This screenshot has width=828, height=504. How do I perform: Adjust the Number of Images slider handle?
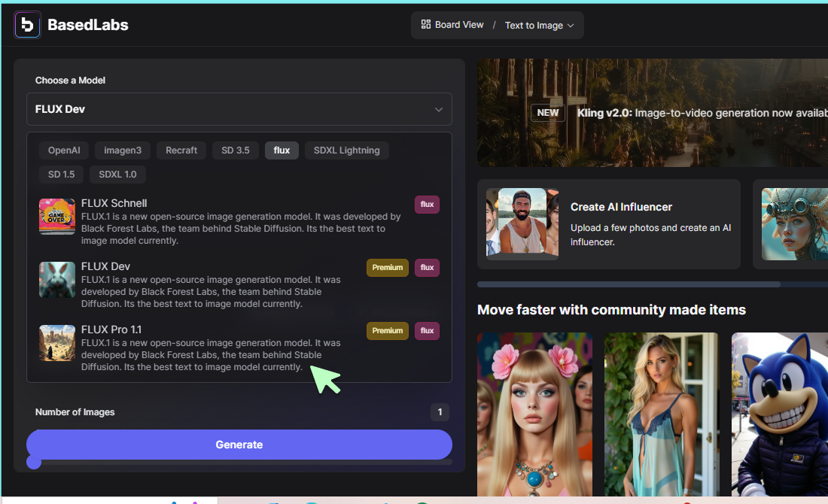tap(34, 463)
